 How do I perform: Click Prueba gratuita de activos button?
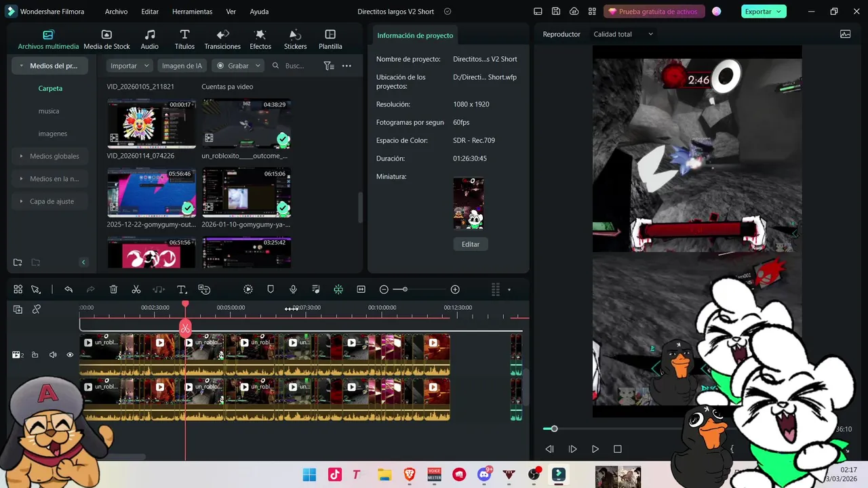654,12
